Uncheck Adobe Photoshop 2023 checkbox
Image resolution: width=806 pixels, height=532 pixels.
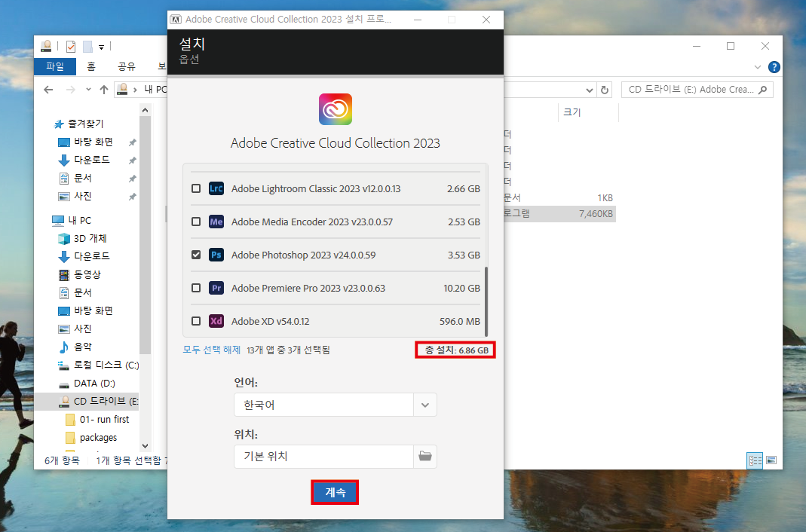pos(196,255)
